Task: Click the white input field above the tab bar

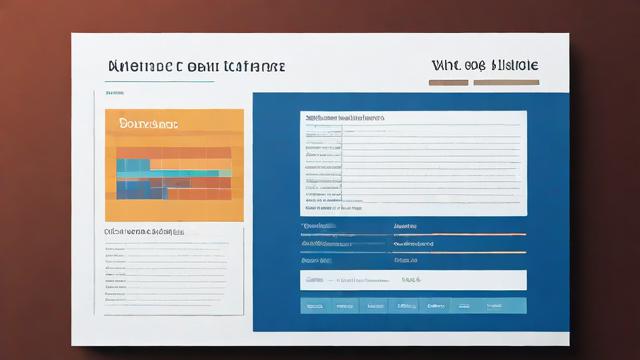Action: 413,280
